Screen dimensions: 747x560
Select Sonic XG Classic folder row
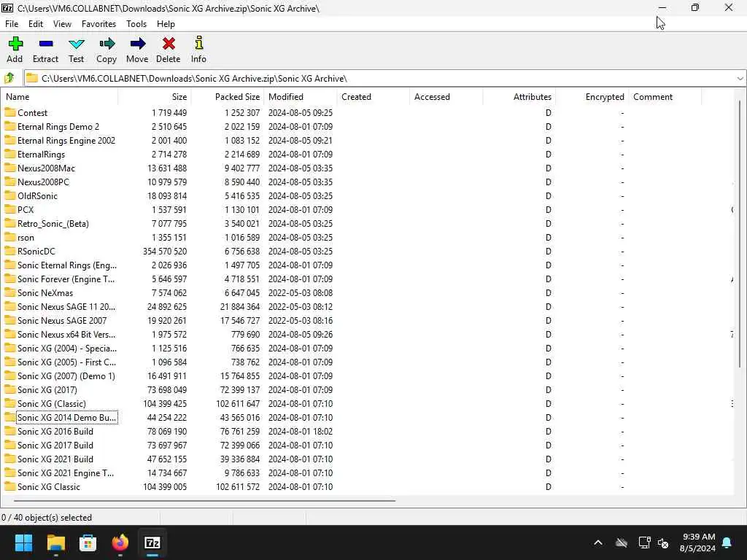pyautogui.click(x=367, y=486)
